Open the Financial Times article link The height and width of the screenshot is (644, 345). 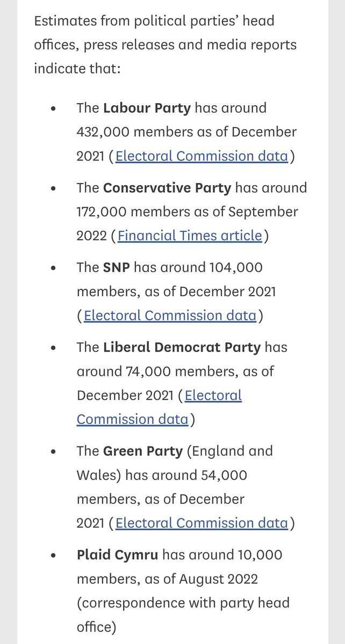point(190,236)
